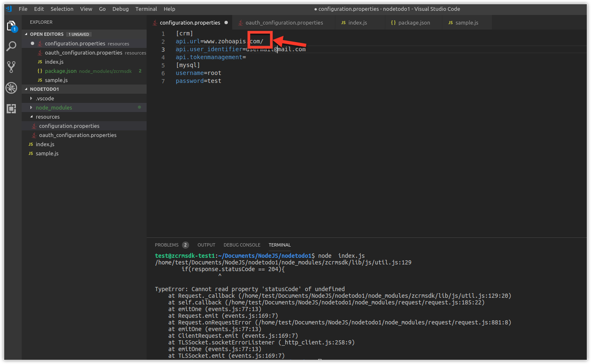Click the [crm] section text in editor
This screenshot has width=591, height=364.
click(x=184, y=33)
